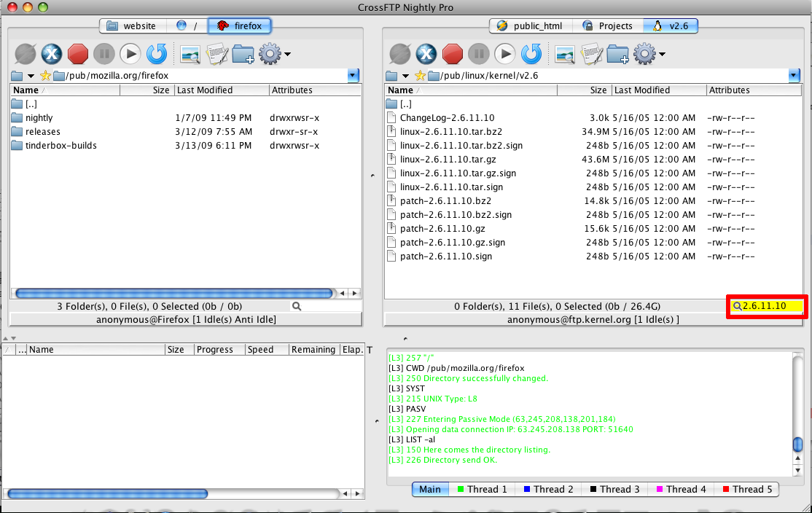812x513 pixels.
Task: Show the Thread 5 log tab
Action: 746,489
